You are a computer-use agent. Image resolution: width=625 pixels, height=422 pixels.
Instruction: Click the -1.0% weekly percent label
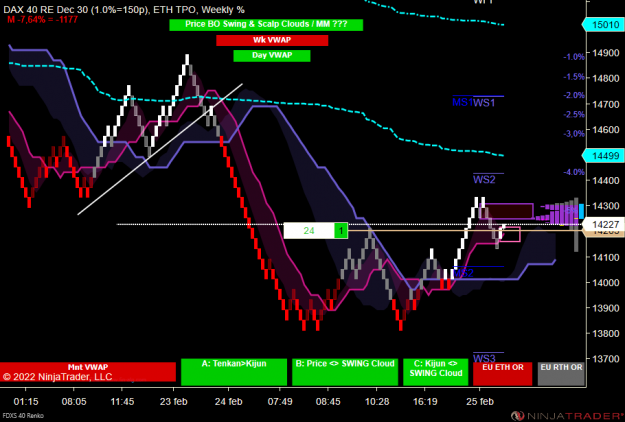pos(574,57)
